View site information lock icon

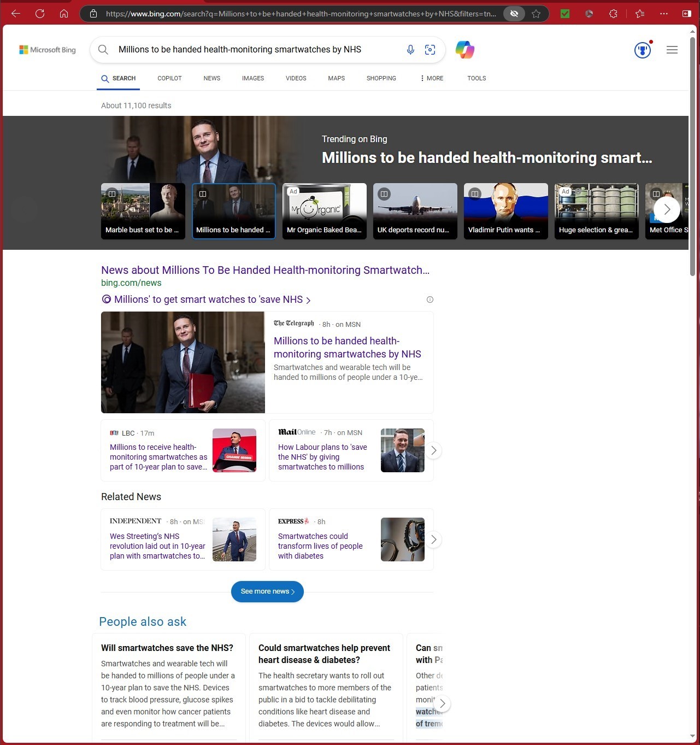[93, 14]
